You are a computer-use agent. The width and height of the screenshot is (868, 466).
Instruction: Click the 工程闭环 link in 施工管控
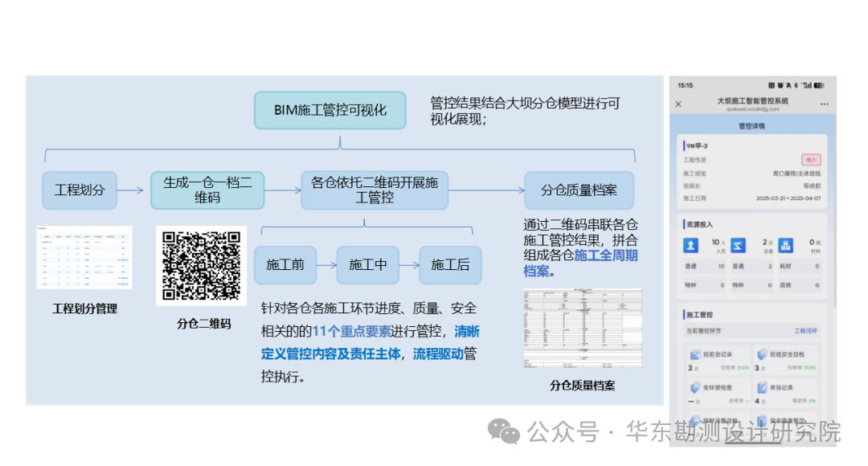click(x=805, y=331)
